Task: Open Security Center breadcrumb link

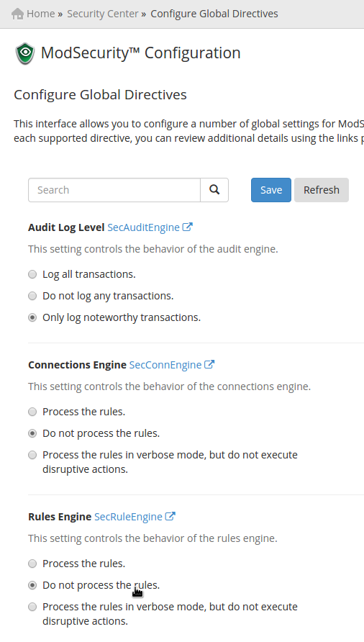Action: (103, 14)
